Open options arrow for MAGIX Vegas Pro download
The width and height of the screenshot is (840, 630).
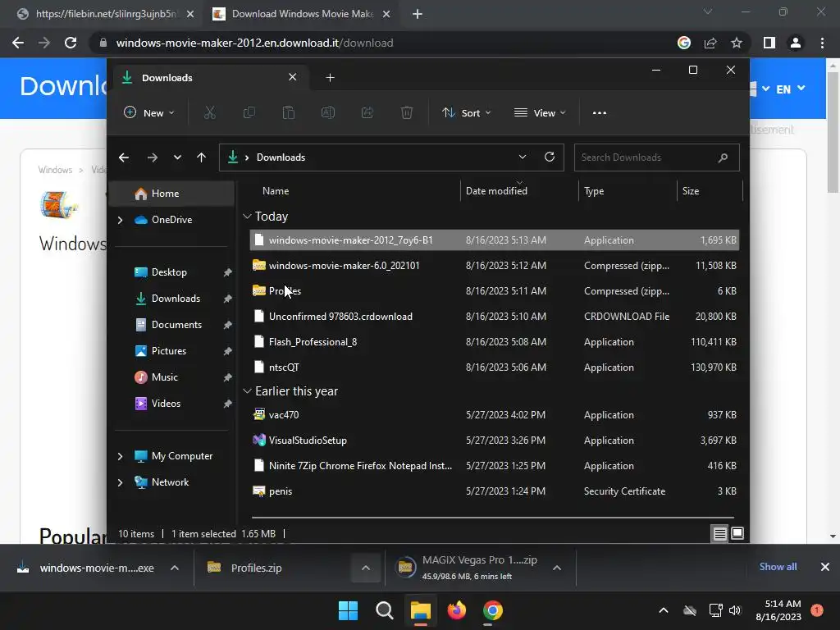tap(557, 568)
